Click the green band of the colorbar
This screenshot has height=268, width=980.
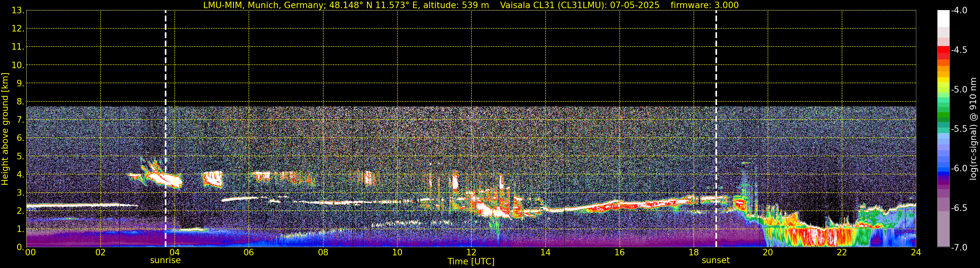point(944,116)
